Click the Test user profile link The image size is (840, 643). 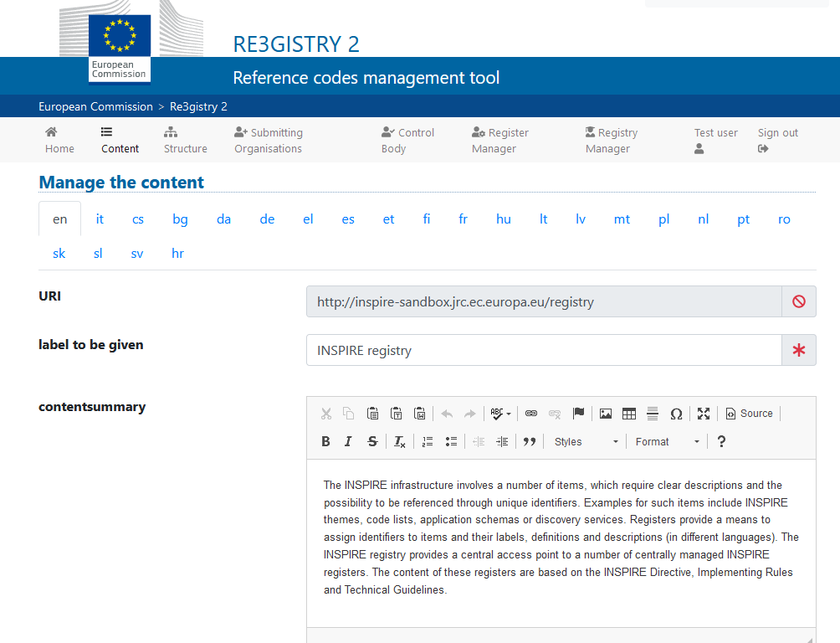click(x=715, y=140)
